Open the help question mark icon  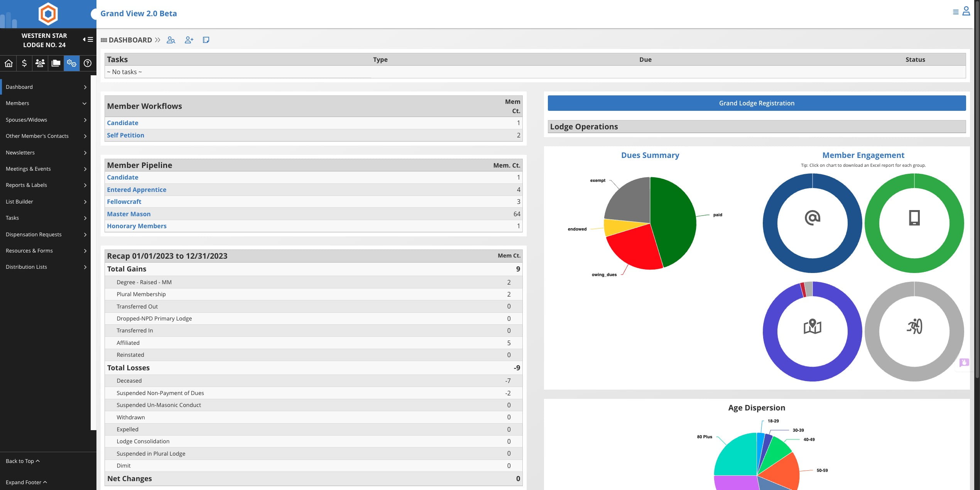pyautogui.click(x=88, y=63)
